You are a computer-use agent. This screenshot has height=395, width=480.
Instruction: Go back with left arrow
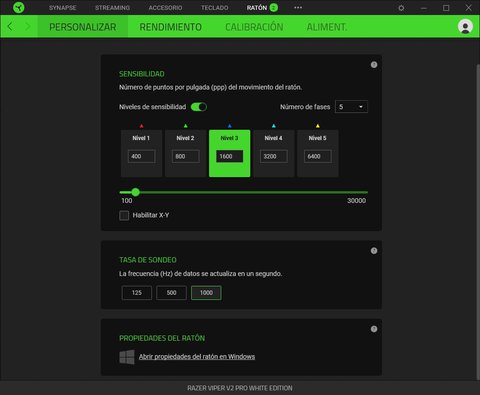point(10,26)
